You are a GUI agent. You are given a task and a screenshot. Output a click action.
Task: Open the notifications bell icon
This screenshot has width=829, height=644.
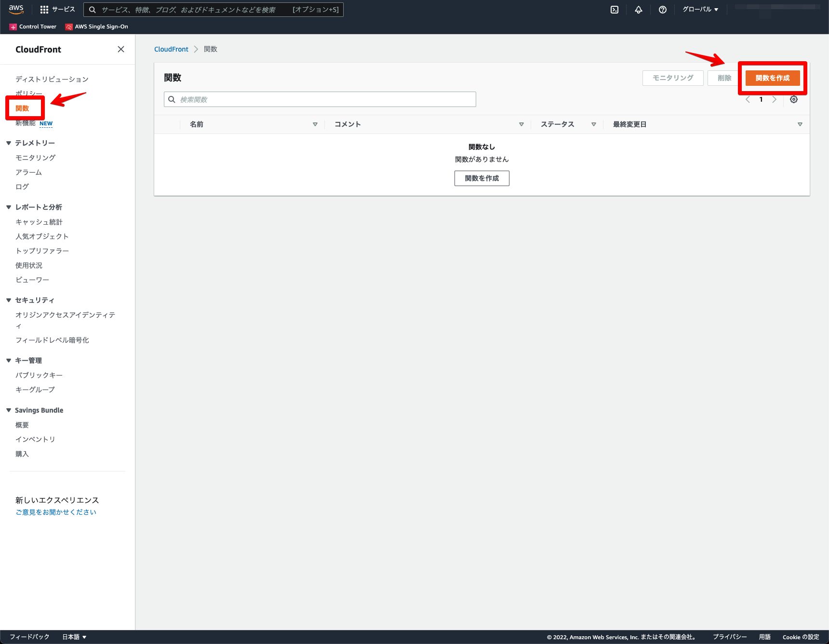[x=639, y=10]
